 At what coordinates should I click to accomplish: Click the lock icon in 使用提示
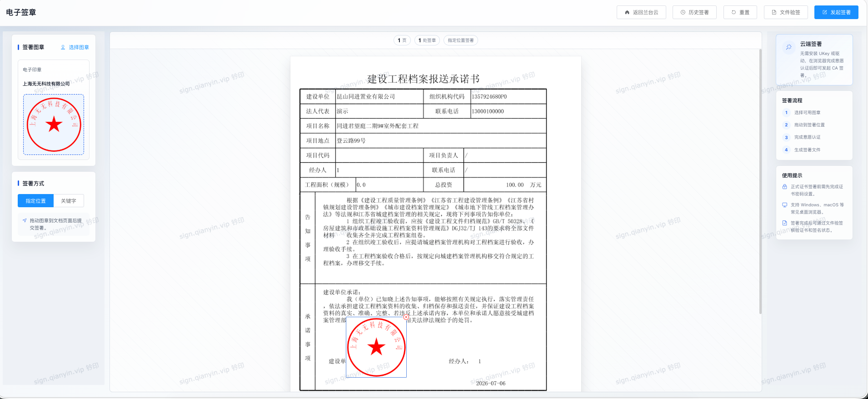(x=784, y=187)
